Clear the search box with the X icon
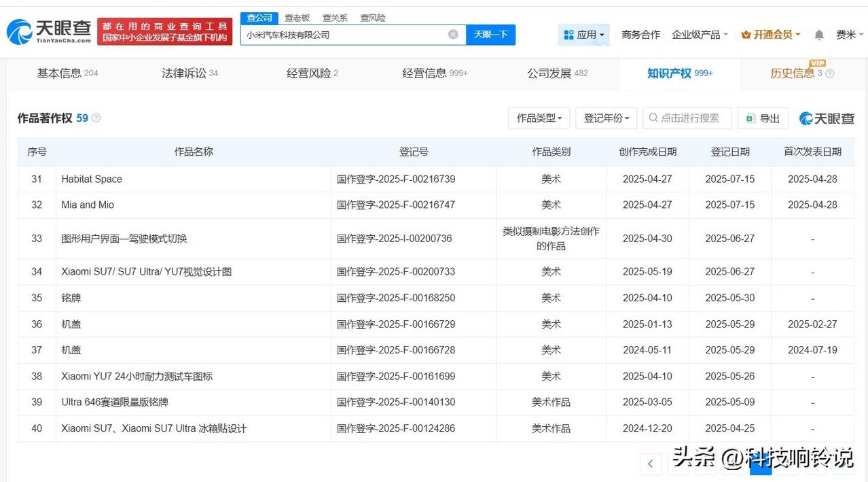 pos(453,35)
